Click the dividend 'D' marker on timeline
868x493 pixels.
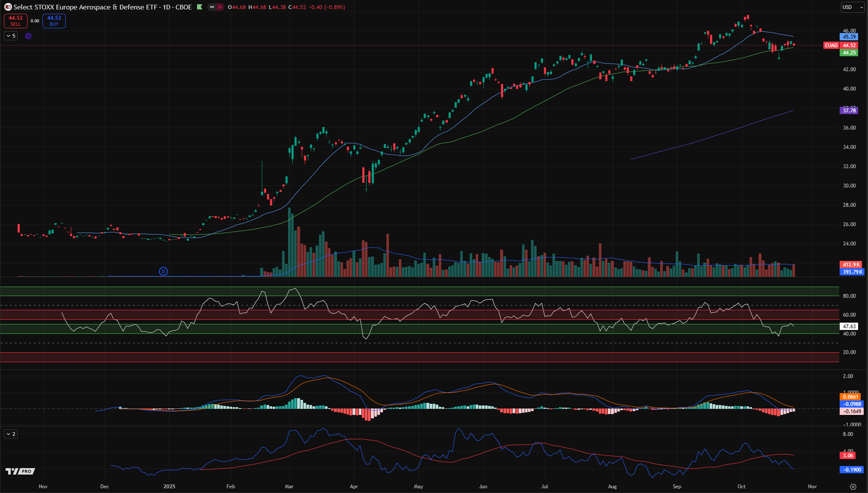coord(163,271)
